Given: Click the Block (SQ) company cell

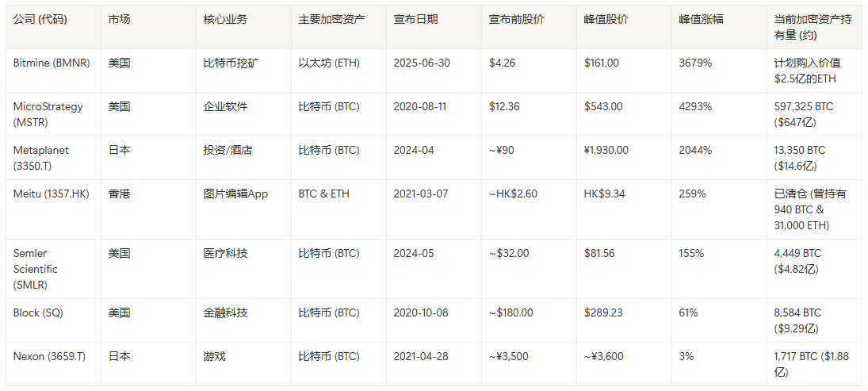Looking at the screenshot, I should click(x=38, y=312).
